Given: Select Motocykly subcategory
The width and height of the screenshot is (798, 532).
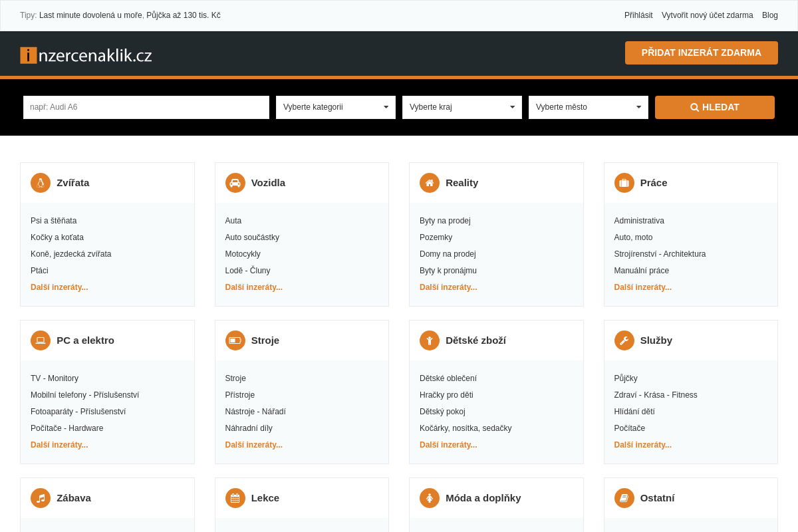Looking at the screenshot, I should click(243, 254).
